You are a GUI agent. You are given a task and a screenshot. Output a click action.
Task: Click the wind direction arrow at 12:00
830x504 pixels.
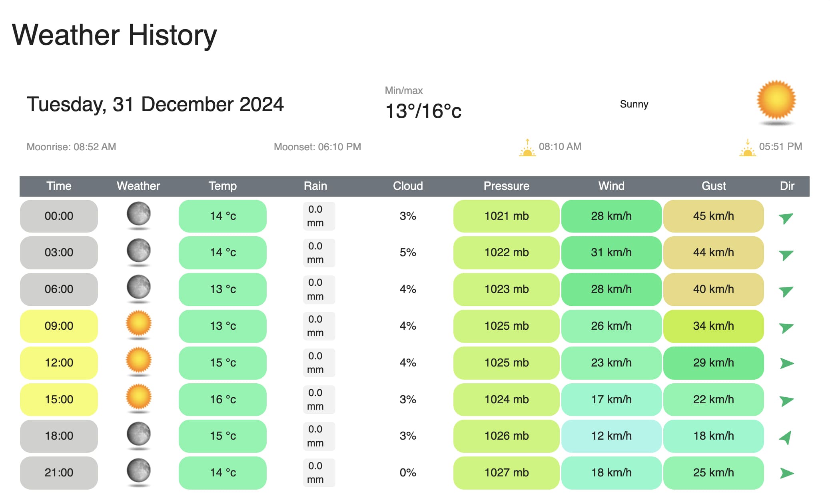pos(786,363)
